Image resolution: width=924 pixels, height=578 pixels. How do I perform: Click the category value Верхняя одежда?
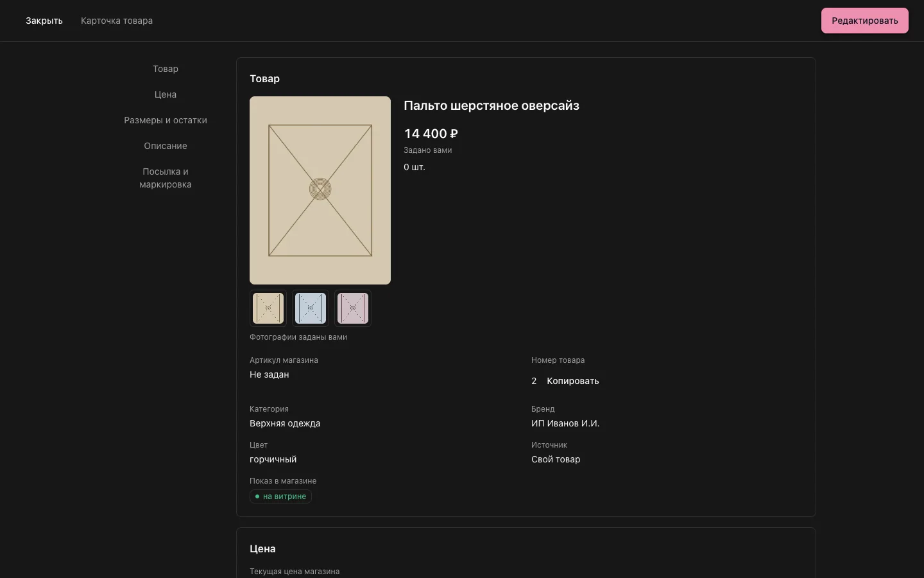coord(285,423)
